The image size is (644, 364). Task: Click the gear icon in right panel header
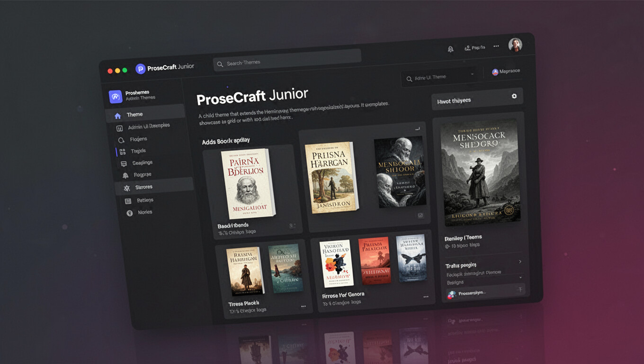pos(514,96)
